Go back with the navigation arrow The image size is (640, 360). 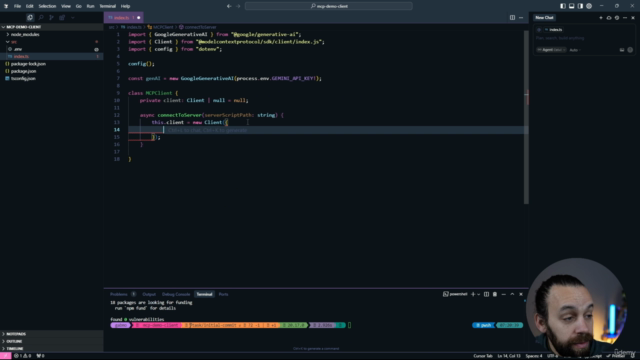point(229,6)
